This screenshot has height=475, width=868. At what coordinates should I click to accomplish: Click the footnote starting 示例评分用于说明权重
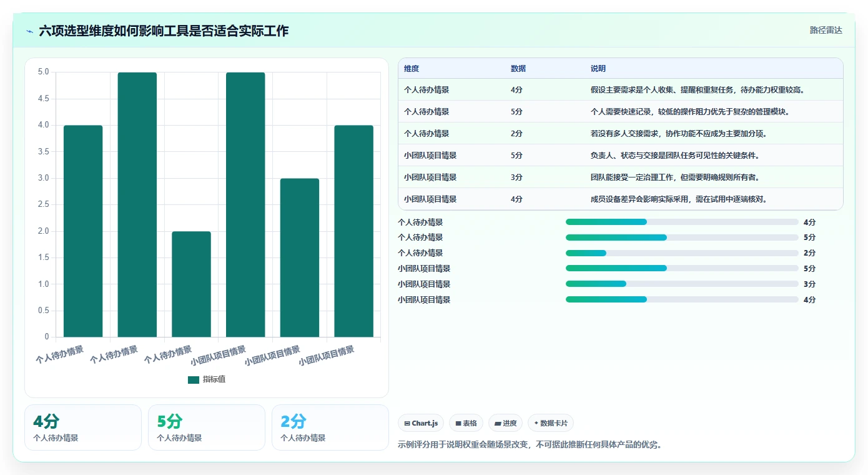(530, 445)
